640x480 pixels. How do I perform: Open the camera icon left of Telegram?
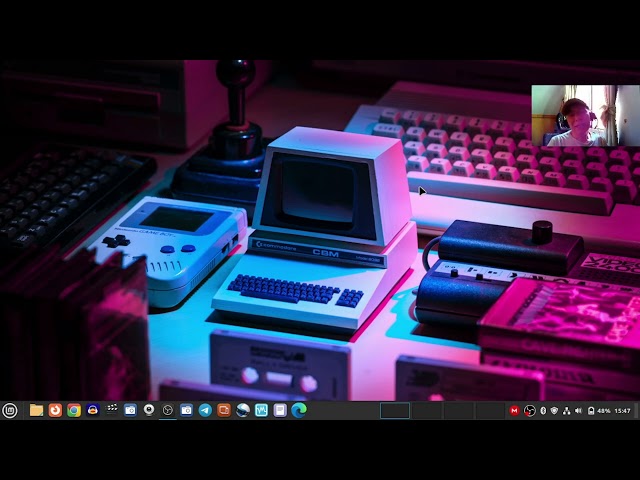point(187,410)
